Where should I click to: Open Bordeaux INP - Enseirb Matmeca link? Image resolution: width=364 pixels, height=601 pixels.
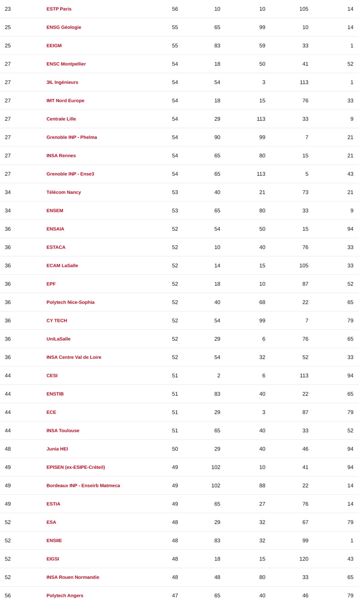(83, 486)
